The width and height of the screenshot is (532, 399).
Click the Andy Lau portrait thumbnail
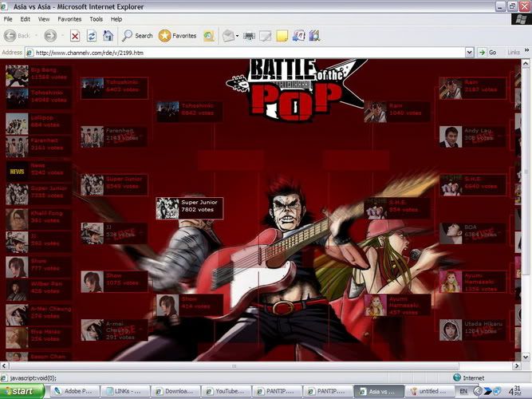(x=451, y=136)
